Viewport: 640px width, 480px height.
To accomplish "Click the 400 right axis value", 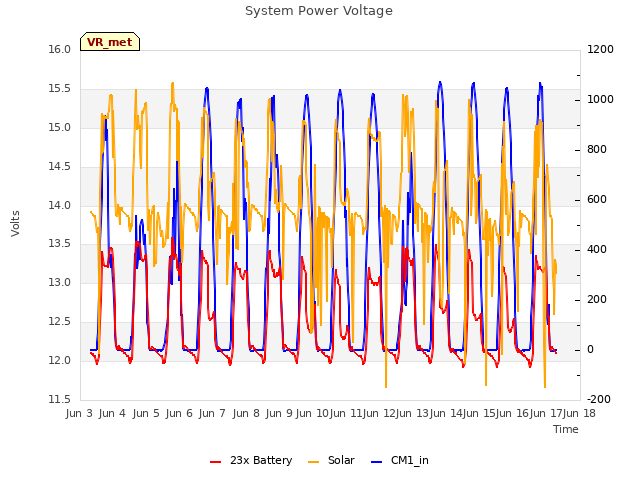I will pyautogui.click(x=597, y=249).
